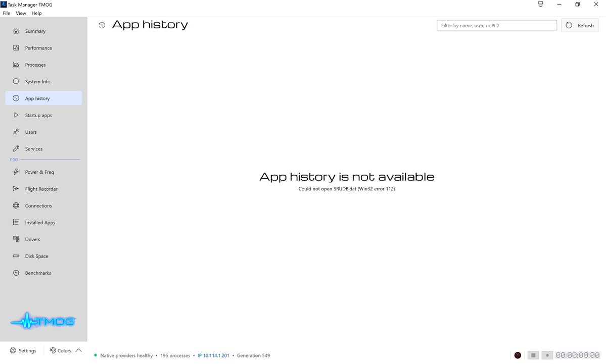Open the Flight Recorder page
This screenshot has width=606, height=364.
43,189
